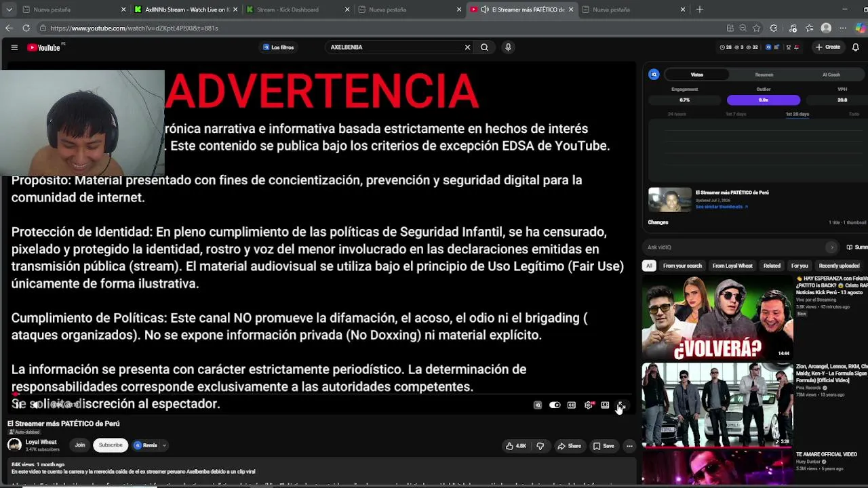The image size is (868, 488).
Task: Open YouTube notifications bell
Action: coord(856,47)
